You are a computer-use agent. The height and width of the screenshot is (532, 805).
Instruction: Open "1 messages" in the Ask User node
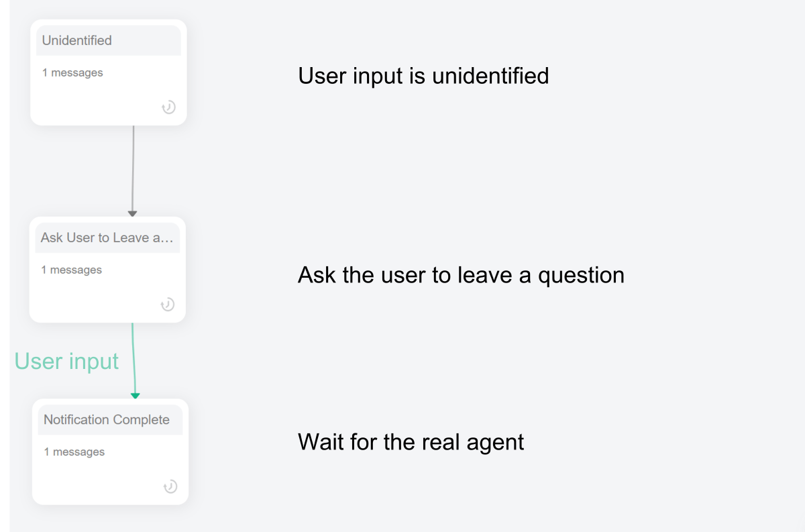pos(71,270)
